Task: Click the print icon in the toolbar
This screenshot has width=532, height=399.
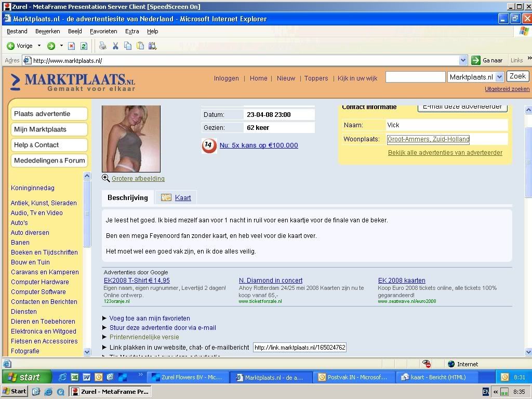Action: [x=102, y=46]
